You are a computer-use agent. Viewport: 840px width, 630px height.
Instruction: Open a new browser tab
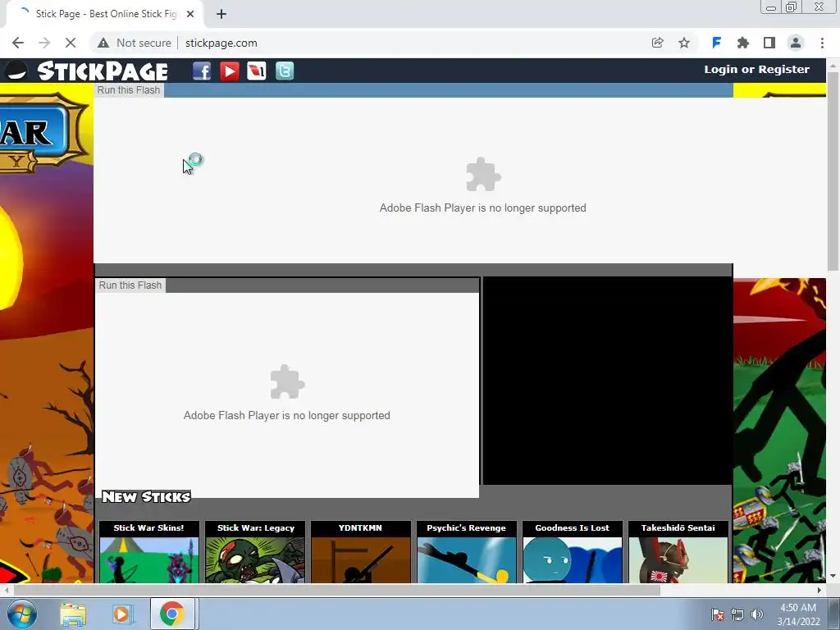point(221,14)
